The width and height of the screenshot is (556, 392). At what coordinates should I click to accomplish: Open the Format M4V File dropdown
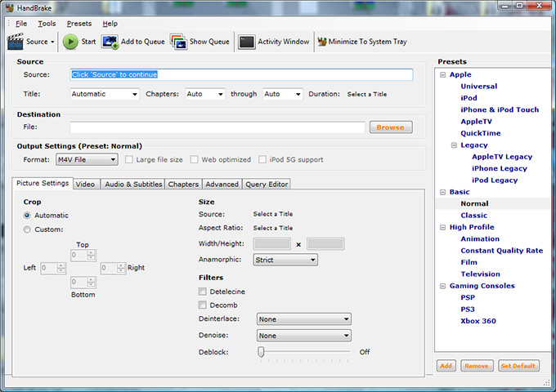coord(81,160)
